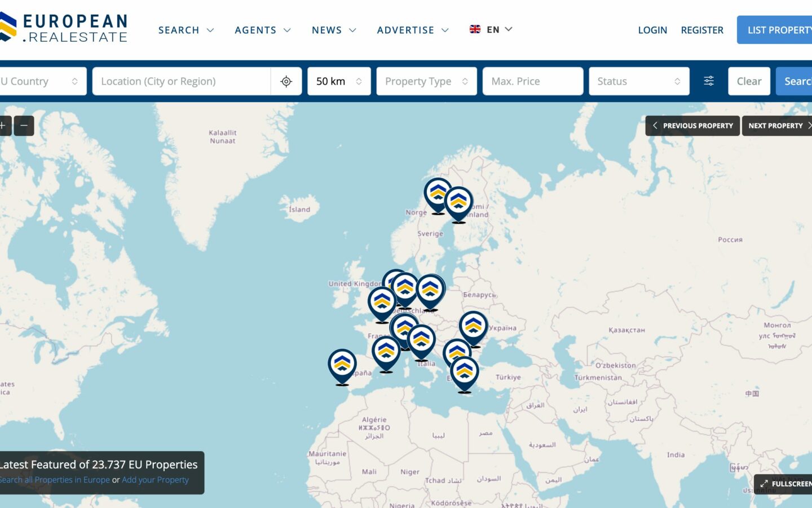
Task: Open the Property Type dropdown
Action: coord(426,81)
